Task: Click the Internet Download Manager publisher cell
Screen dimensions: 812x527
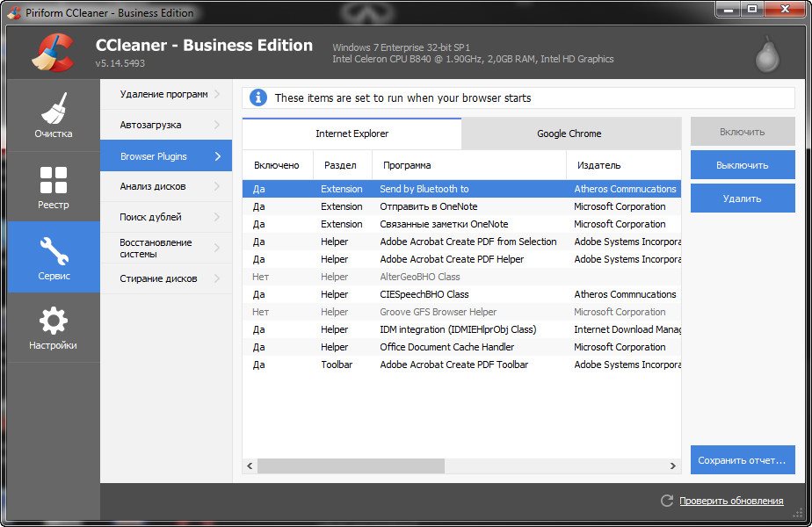Action: click(x=627, y=329)
